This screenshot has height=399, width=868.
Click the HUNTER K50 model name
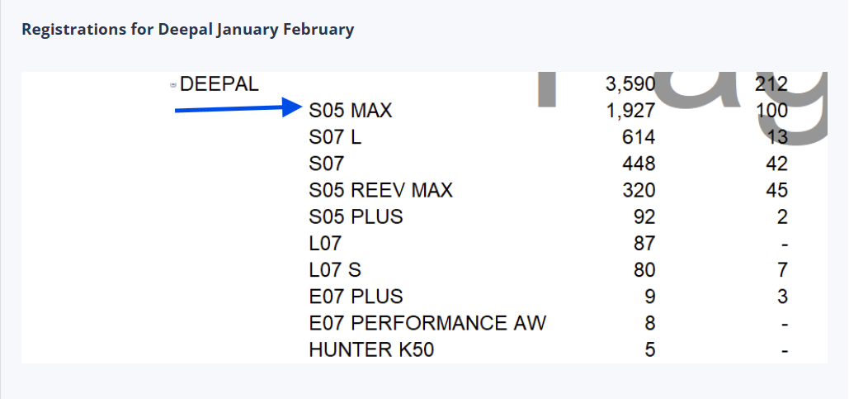point(371,349)
